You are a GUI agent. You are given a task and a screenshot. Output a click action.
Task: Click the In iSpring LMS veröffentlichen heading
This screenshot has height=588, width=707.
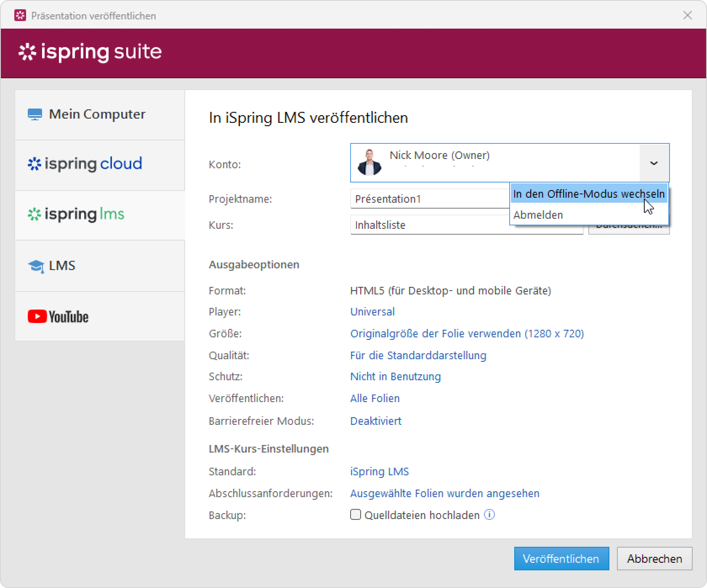308,118
